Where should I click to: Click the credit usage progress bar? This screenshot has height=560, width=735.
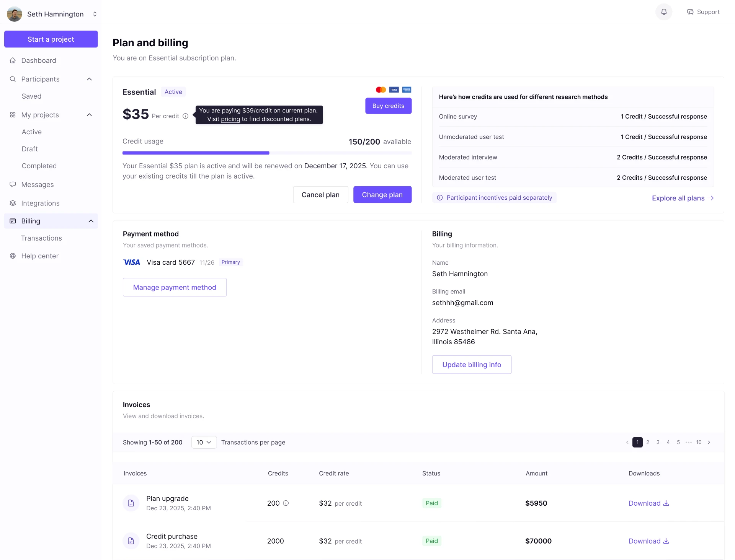point(267,153)
